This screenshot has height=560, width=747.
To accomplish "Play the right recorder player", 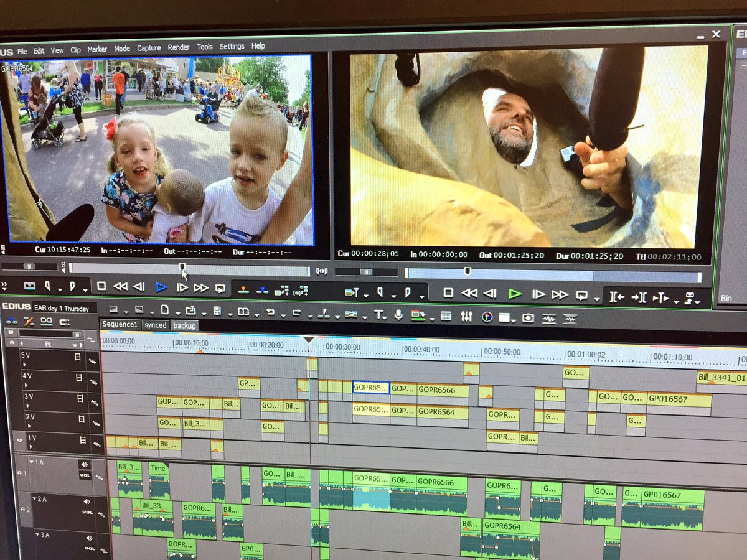I will tap(515, 294).
